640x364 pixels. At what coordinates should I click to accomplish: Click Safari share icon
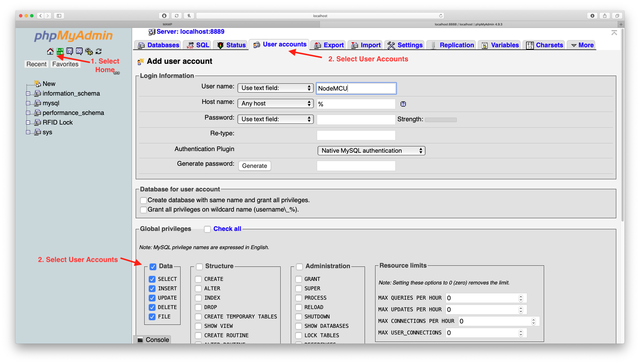pos(605,16)
